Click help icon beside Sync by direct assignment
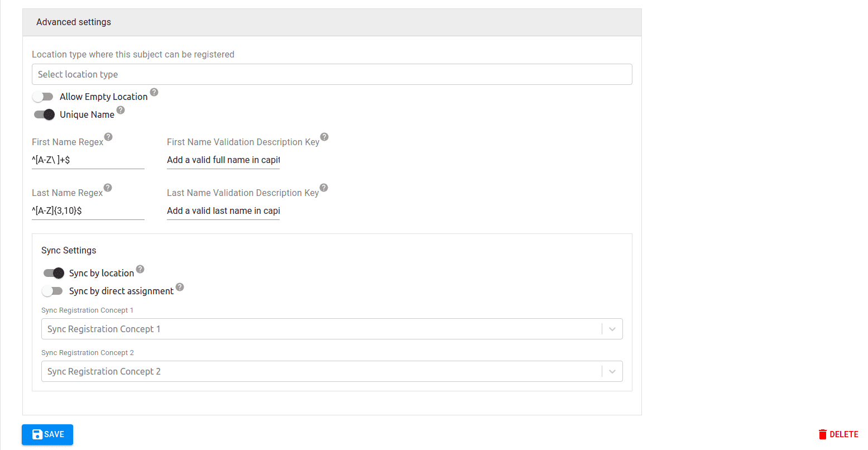 tap(180, 287)
